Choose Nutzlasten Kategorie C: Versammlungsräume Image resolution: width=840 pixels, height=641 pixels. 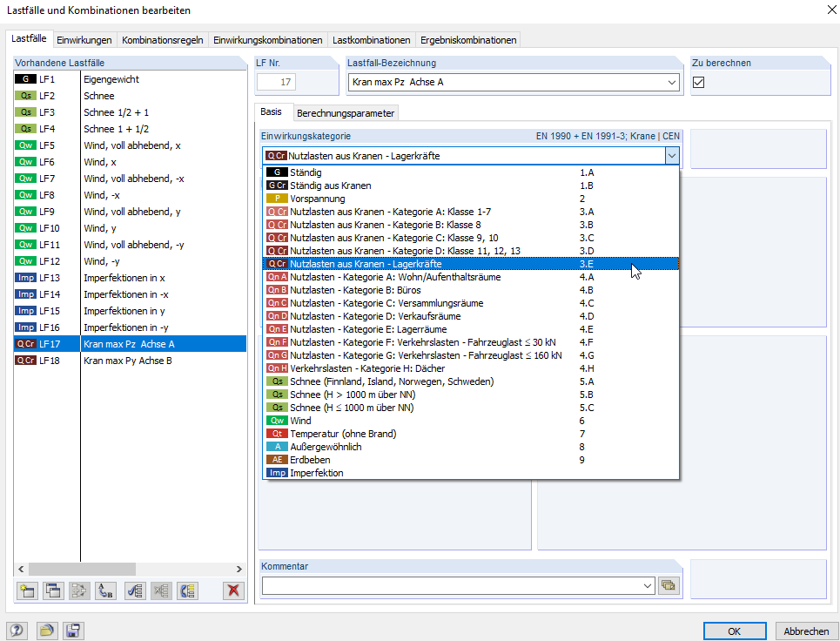[471, 303]
